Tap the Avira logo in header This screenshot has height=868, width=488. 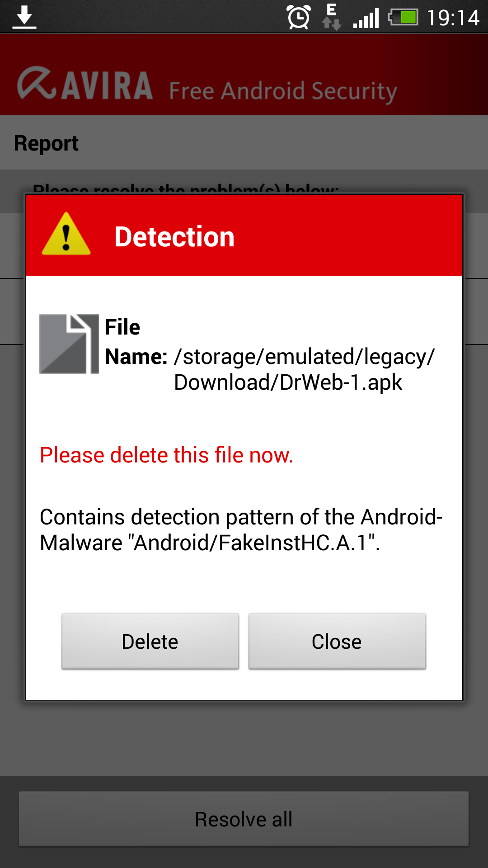[x=85, y=85]
